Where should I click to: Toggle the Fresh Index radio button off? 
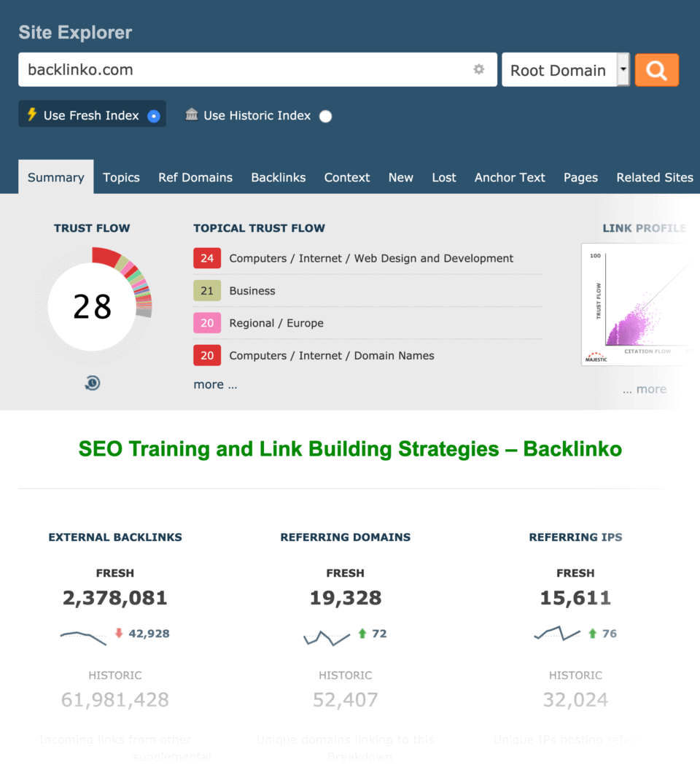pyautogui.click(x=153, y=114)
